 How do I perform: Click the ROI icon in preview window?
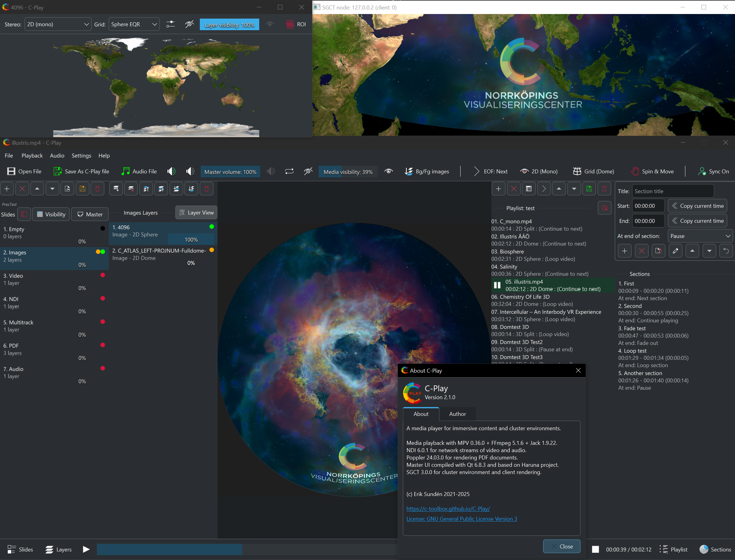[290, 24]
